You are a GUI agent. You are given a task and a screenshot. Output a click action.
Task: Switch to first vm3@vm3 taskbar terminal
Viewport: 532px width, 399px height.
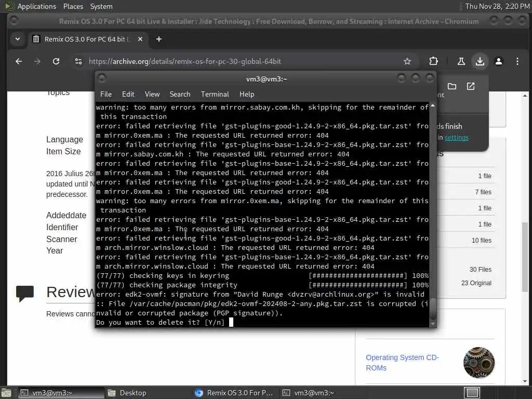[61, 393]
